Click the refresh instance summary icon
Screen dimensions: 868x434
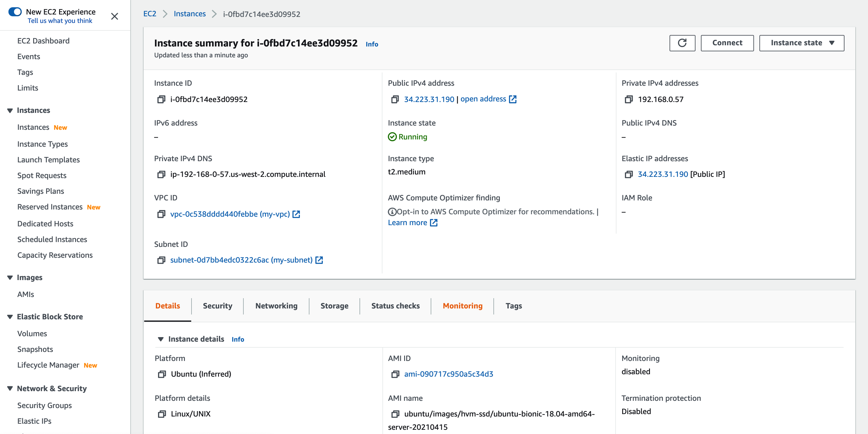pyautogui.click(x=682, y=43)
